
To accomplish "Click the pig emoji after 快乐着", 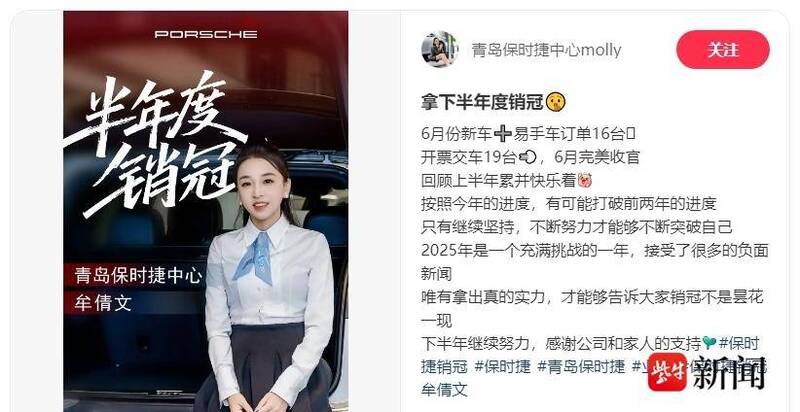I will tap(585, 180).
